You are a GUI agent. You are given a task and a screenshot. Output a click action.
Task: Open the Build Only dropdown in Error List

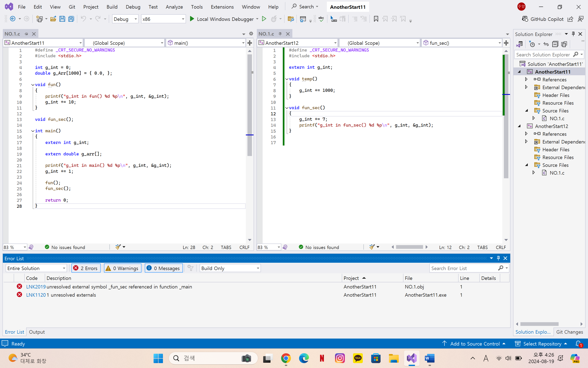[230, 268]
